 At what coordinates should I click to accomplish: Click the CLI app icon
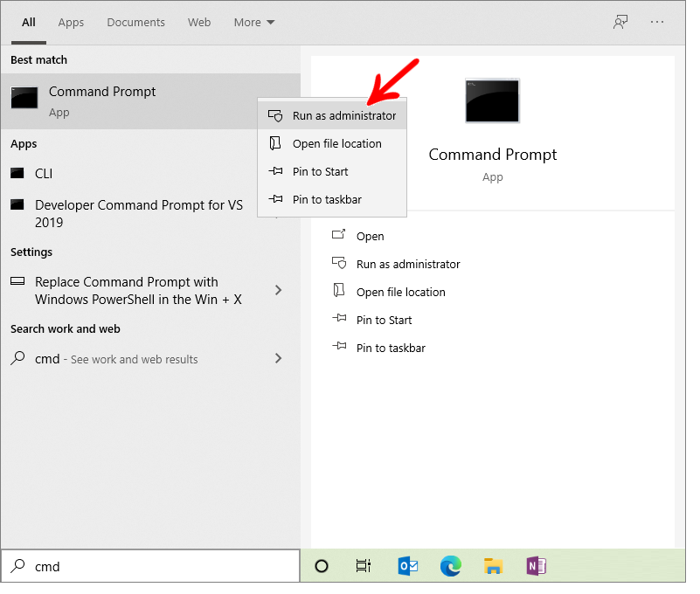(17, 173)
